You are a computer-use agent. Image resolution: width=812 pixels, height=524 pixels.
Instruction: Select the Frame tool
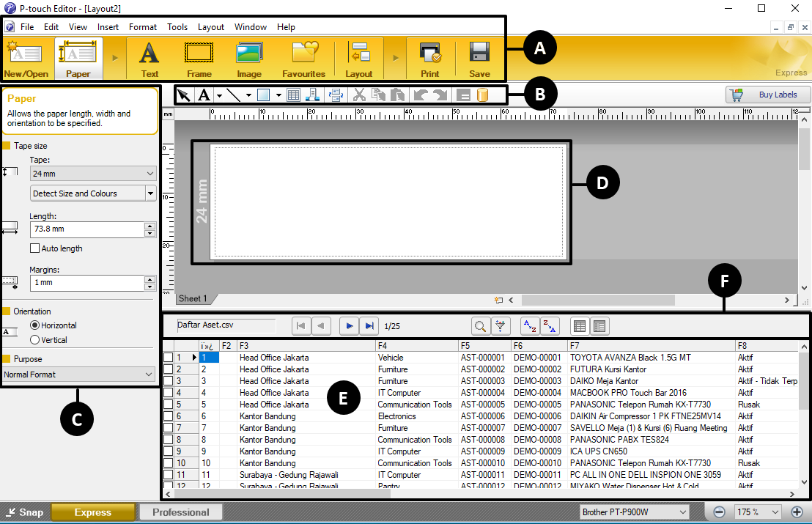point(199,59)
